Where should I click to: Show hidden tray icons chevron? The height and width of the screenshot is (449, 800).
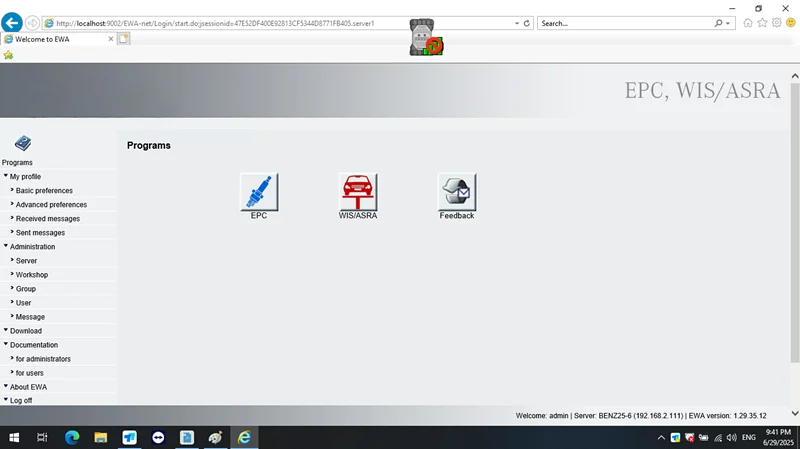[x=661, y=438]
